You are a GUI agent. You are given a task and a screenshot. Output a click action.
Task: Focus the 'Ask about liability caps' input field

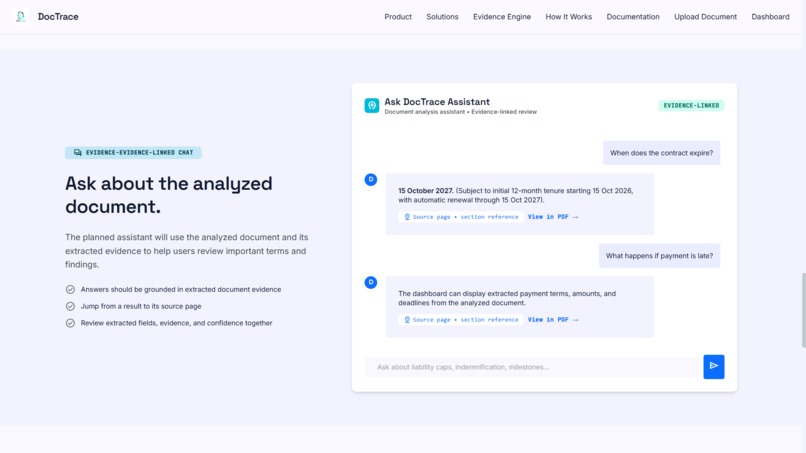[534, 367]
